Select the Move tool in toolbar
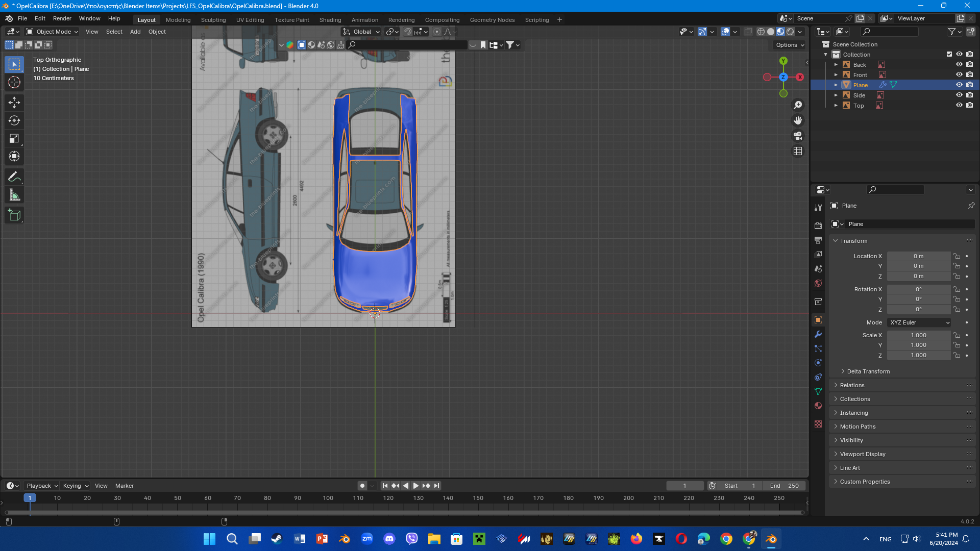The height and width of the screenshot is (551, 980). pyautogui.click(x=14, y=103)
